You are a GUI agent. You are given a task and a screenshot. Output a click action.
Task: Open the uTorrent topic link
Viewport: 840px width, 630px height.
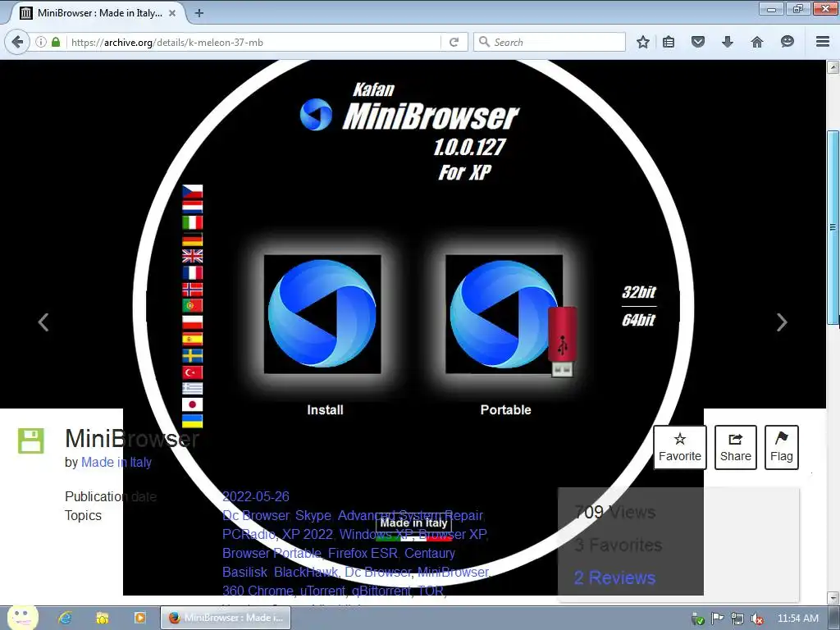point(322,591)
